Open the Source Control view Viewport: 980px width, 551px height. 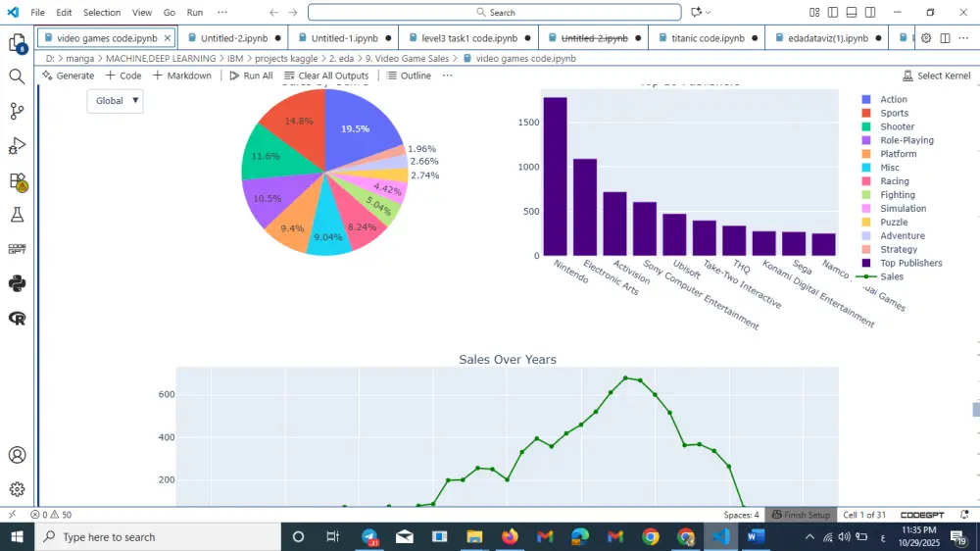point(17,112)
